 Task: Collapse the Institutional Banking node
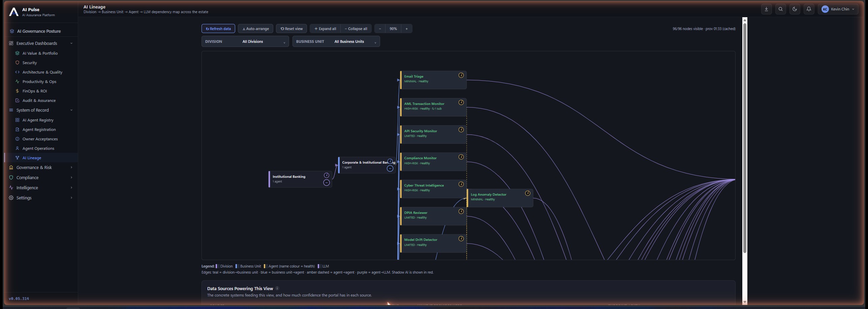click(x=326, y=183)
